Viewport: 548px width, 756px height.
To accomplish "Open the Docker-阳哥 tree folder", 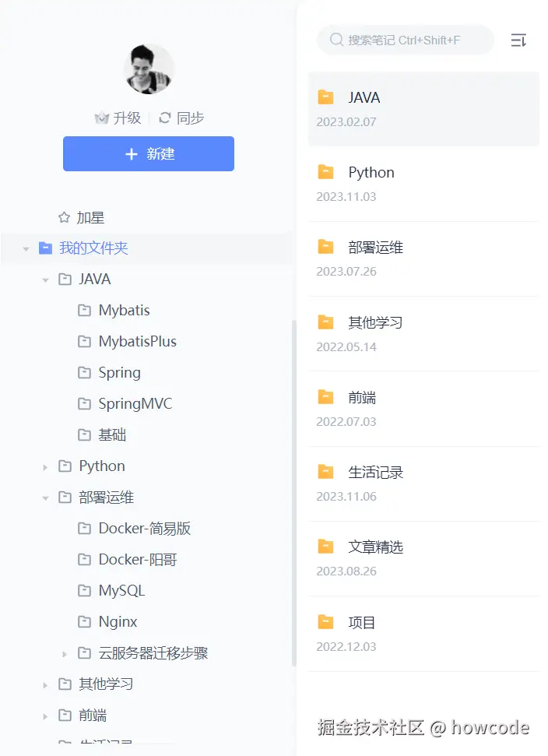I will tap(137, 560).
